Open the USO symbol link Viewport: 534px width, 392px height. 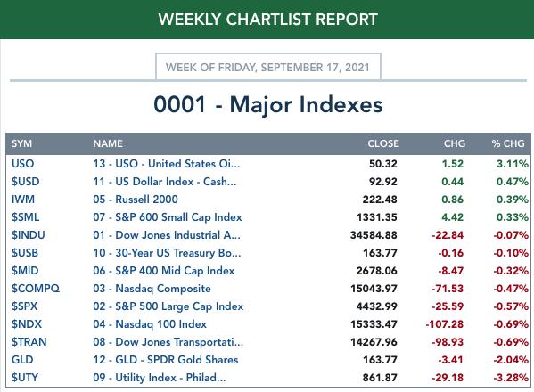(23, 164)
